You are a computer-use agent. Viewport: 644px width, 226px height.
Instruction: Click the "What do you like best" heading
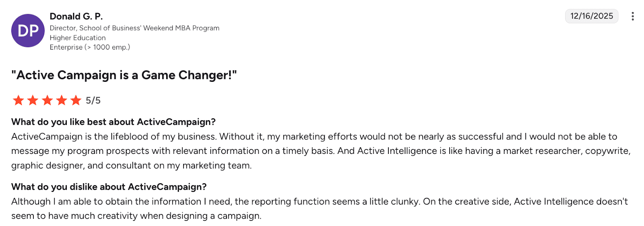coord(114,122)
